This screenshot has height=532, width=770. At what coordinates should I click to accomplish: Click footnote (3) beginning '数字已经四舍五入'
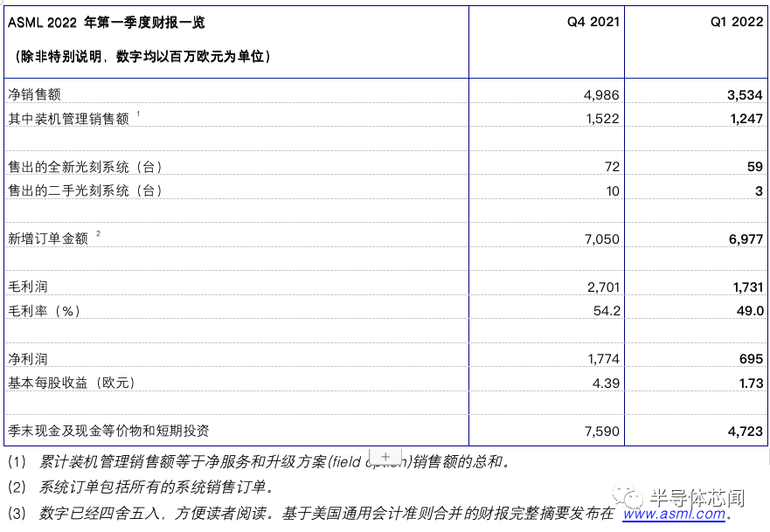[371, 514]
